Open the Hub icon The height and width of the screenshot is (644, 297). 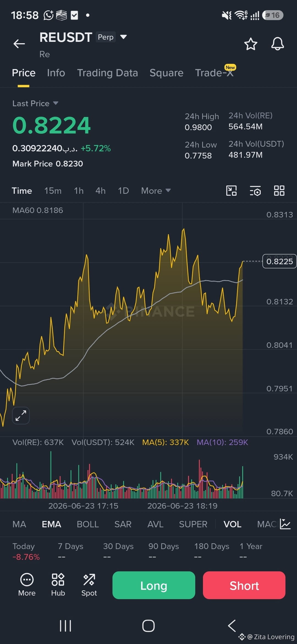coord(58,585)
